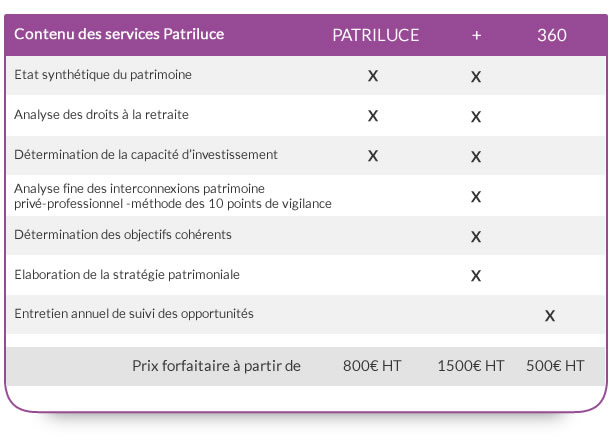Click X under + for capacité d'investissement
The image size is (613, 447).
(476, 157)
